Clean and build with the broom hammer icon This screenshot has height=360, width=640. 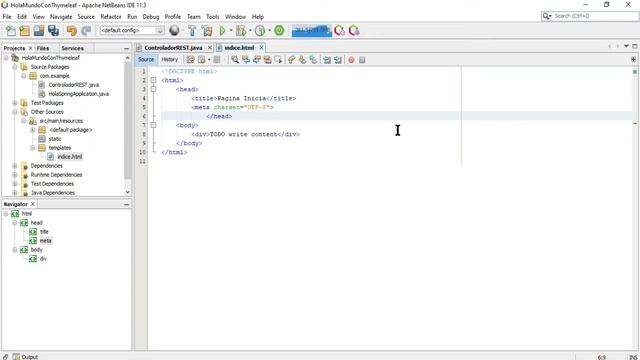[207, 31]
